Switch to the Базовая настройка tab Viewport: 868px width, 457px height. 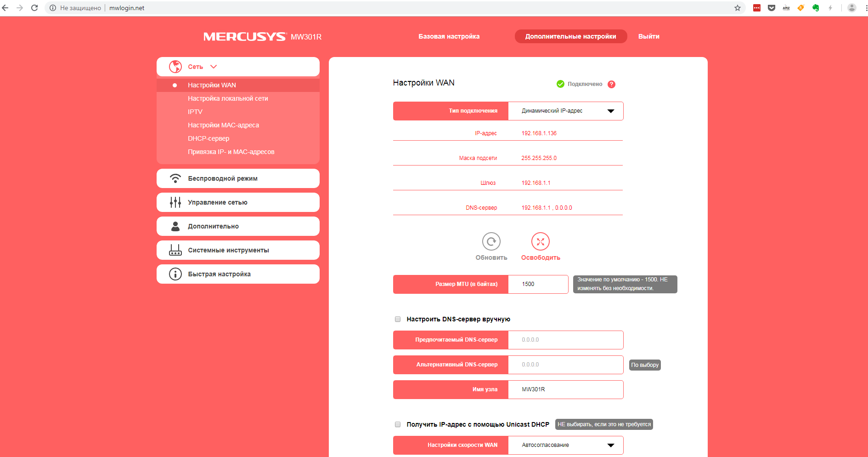coord(449,36)
